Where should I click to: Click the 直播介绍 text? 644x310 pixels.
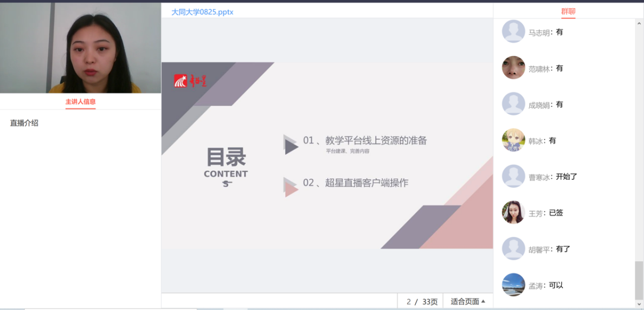click(24, 123)
